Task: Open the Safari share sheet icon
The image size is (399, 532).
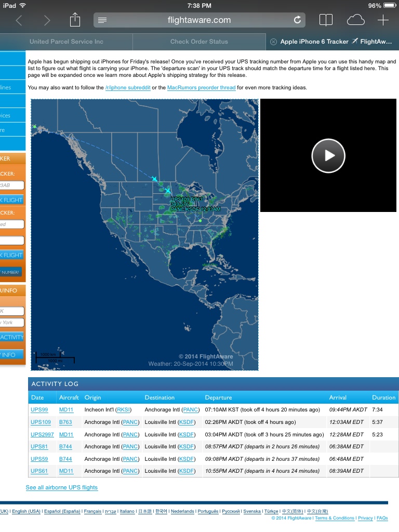Action: click(x=75, y=20)
